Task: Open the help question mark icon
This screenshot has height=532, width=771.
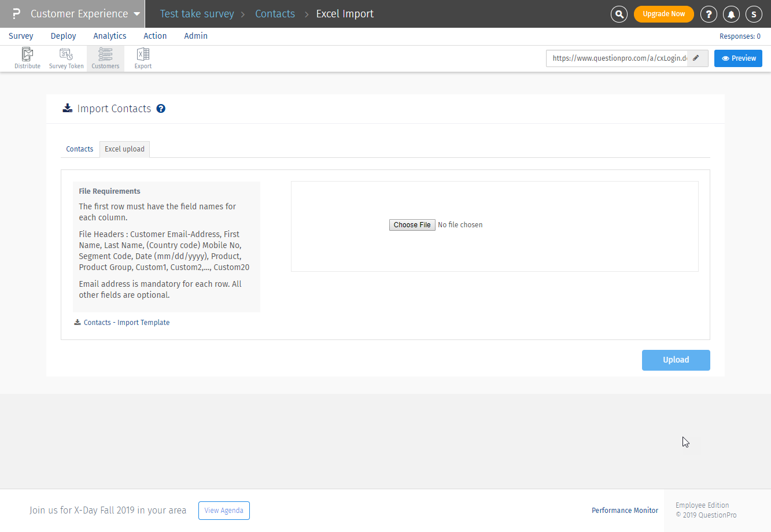Action: point(709,14)
